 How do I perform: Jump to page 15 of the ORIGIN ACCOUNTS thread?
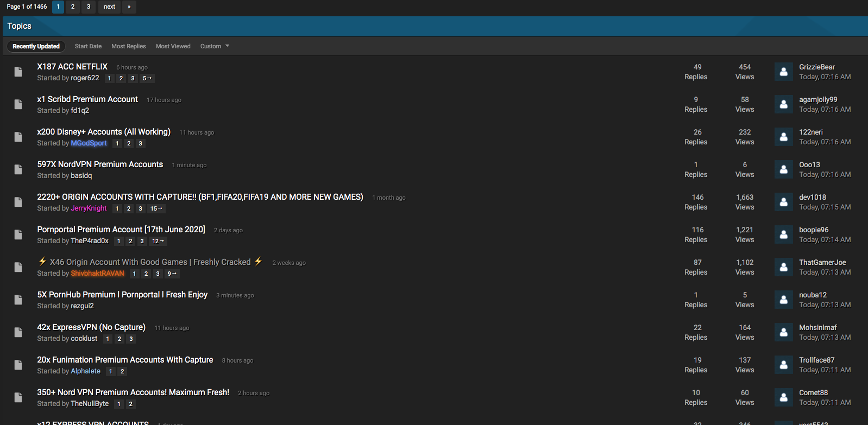tap(156, 208)
